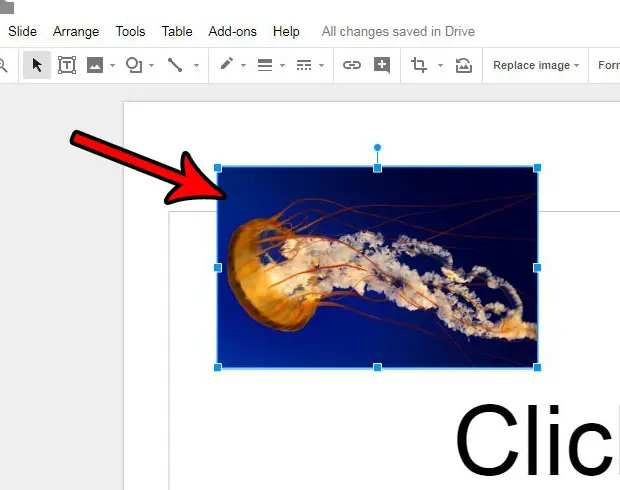Select the arrow cursor tool
This screenshot has width=620, height=490.
point(37,65)
